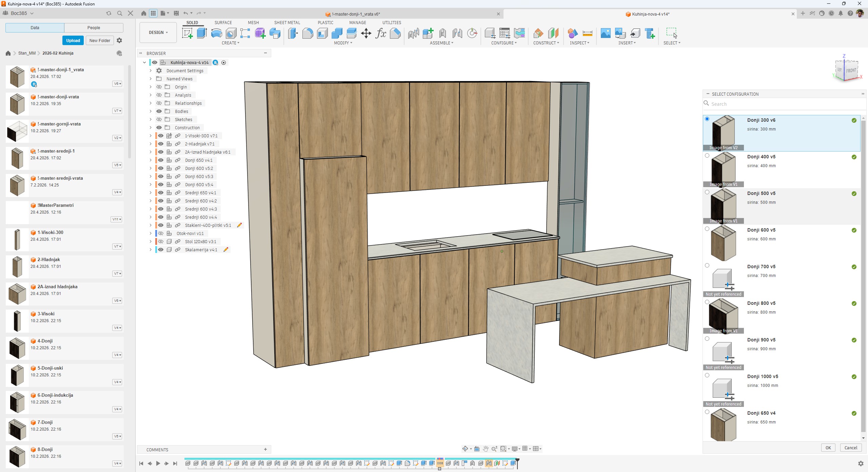The image size is (868, 472).
Task: Switch to the SHEET METAL tab
Action: [x=287, y=22]
